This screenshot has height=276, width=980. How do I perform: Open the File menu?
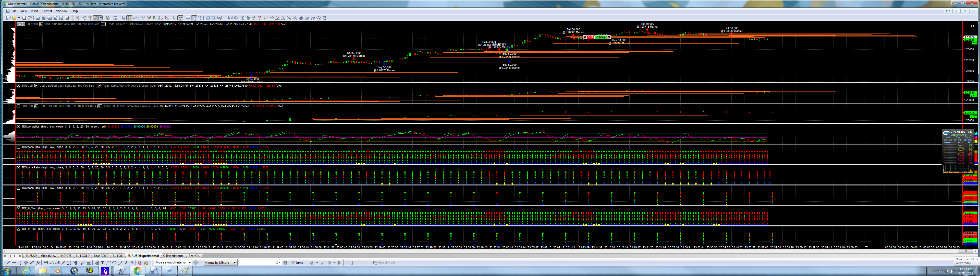tap(14, 11)
